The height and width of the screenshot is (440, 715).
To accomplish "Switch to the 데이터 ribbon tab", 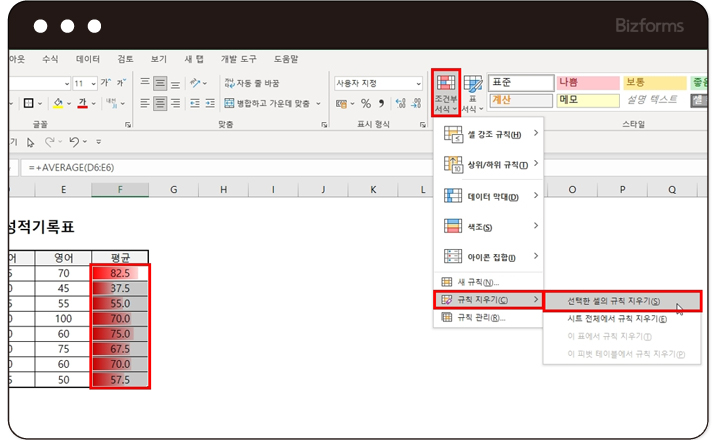I will 88,59.
